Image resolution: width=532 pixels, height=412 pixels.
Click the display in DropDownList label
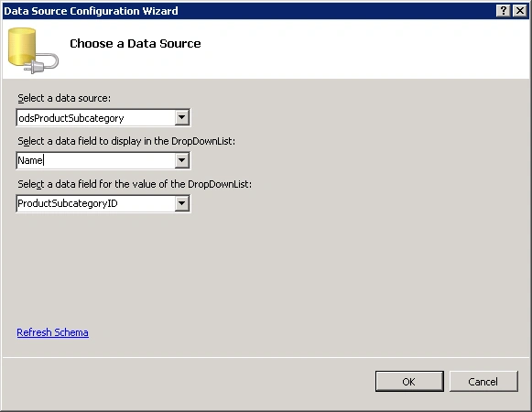click(x=126, y=141)
